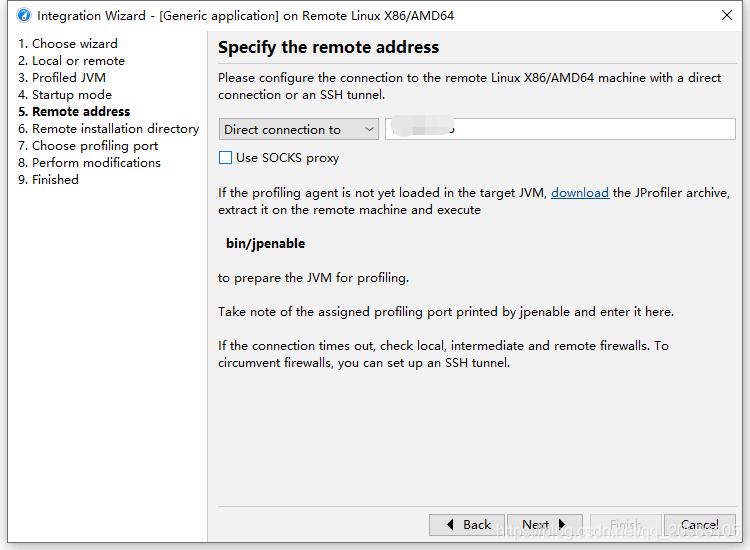Click the Back button's left arrow icon
The image size is (750, 550).
pyautogui.click(x=450, y=525)
